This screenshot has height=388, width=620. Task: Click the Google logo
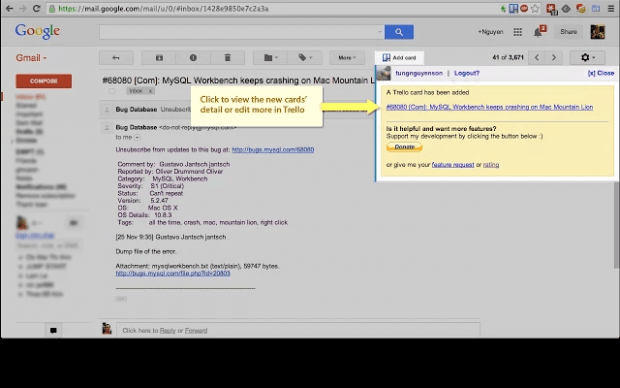(x=38, y=32)
